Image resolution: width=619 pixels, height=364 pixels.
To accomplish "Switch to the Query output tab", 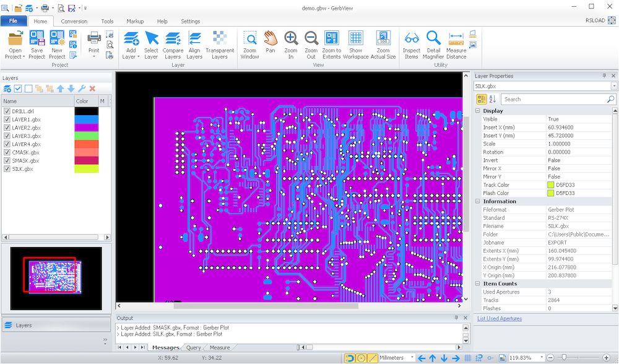I will (193, 347).
